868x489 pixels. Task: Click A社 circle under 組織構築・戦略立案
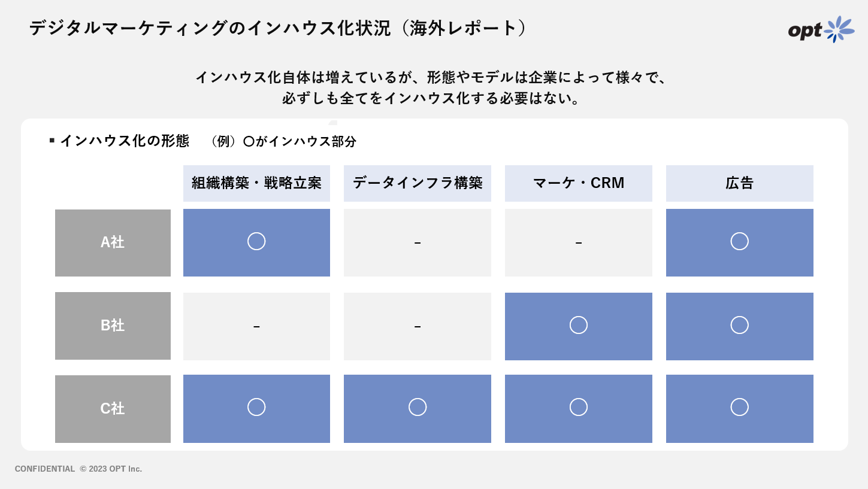pyautogui.click(x=256, y=241)
